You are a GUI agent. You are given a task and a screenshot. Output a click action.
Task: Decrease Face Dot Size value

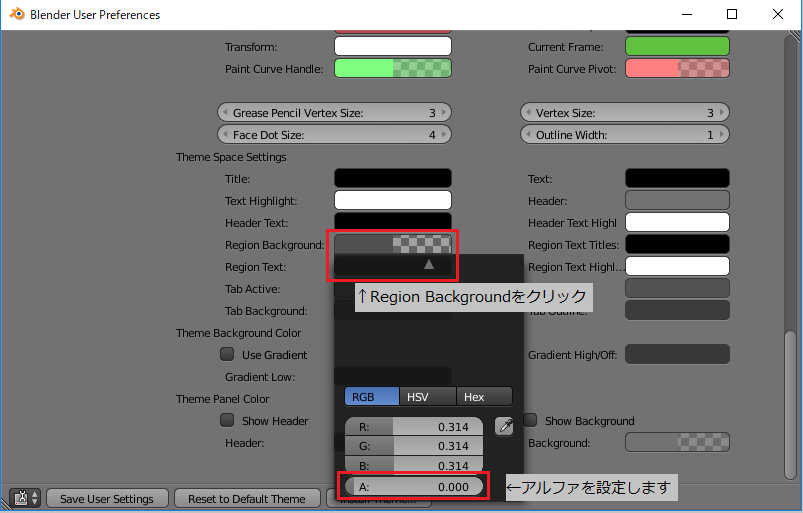pyautogui.click(x=225, y=135)
